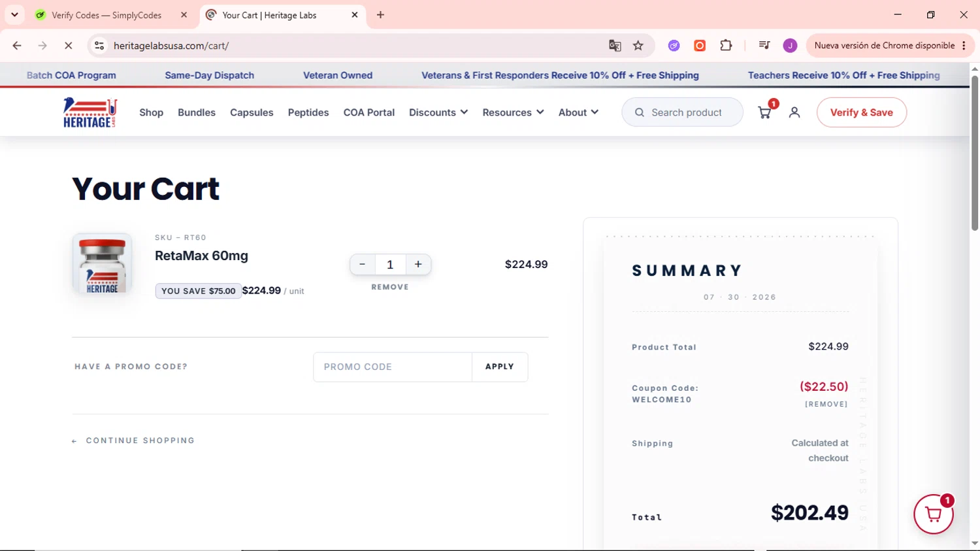Image resolution: width=980 pixels, height=551 pixels.
Task: View site information icon in address bar
Action: tap(99, 46)
